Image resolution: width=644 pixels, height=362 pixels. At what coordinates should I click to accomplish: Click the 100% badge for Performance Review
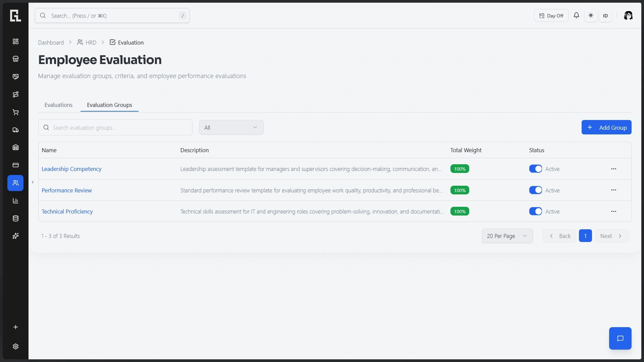tap(460, 190)
